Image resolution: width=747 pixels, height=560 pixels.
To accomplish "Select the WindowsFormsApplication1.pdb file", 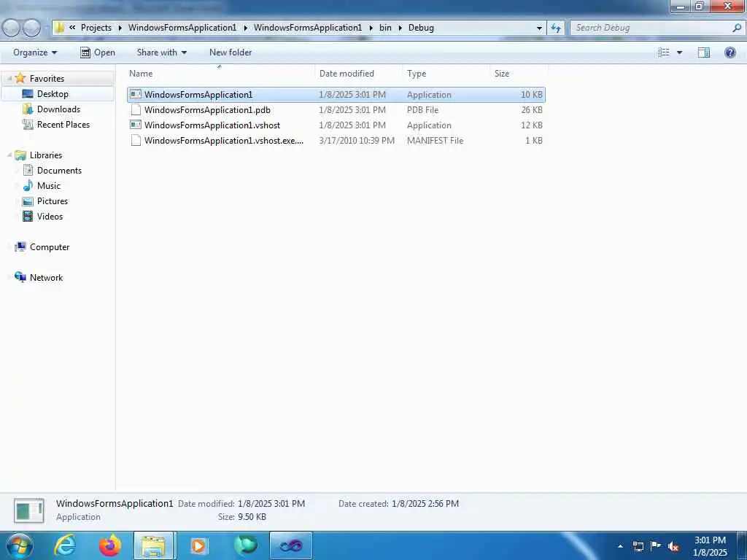I will click(x=336, y=110).
